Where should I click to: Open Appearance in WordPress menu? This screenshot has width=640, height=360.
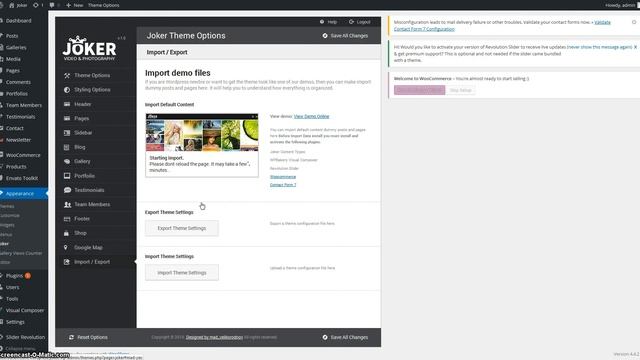[x=24, y=193]
